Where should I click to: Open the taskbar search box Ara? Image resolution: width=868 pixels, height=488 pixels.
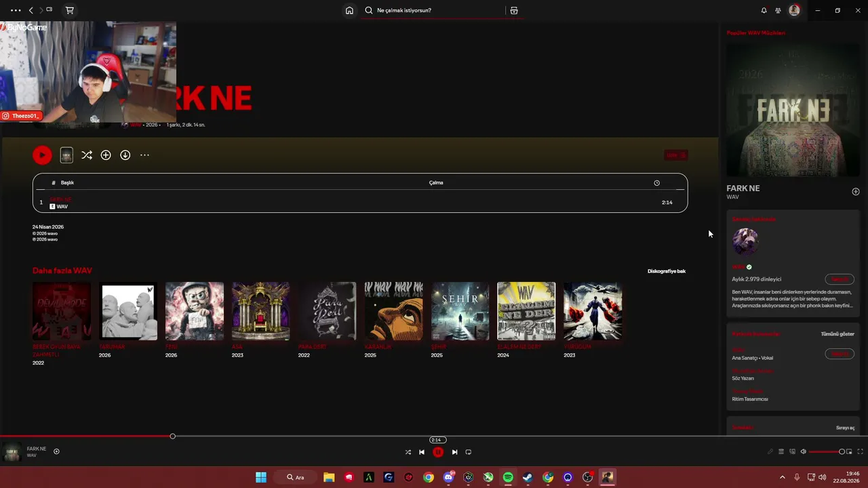(x=295, y=477)
